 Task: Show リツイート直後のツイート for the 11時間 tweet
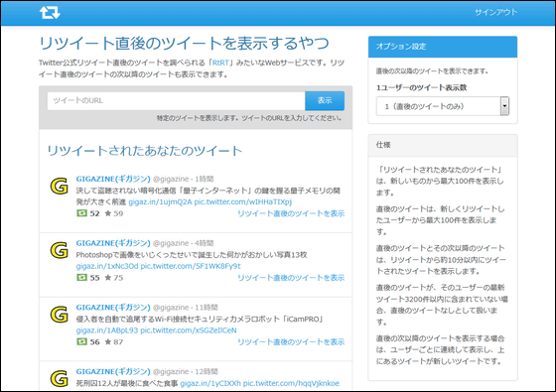291,341
